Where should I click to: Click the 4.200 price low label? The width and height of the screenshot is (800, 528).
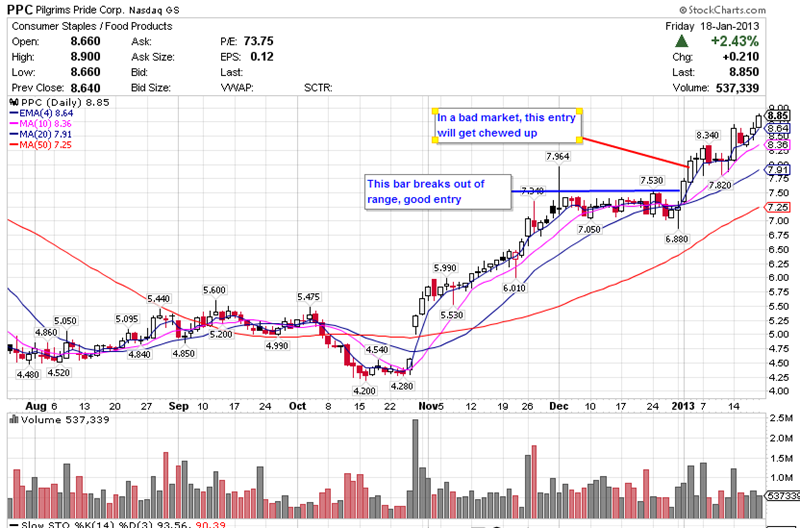click(x=364, y=391)
